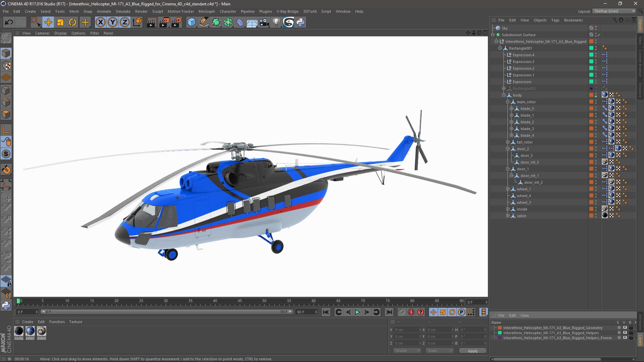Add a camera object
This screenshot has width=644, height=362.
(x=264, y=22)
